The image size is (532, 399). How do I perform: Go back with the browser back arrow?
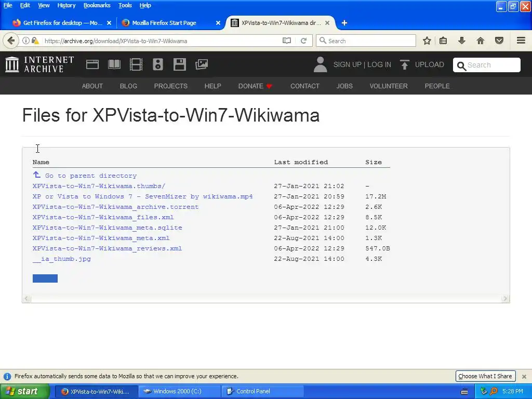[11, 41]
